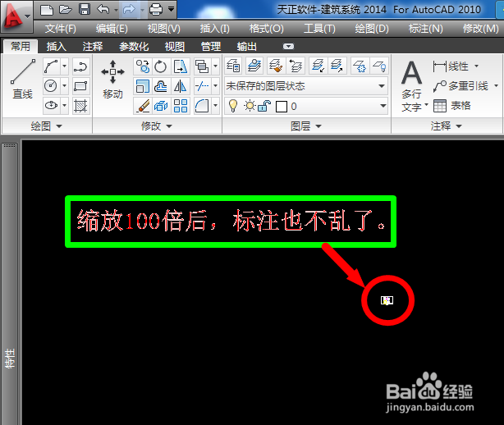This screenshot has width=504, height=425.
Task: Click the Undo arrow icon
Action: pos(103,10)
